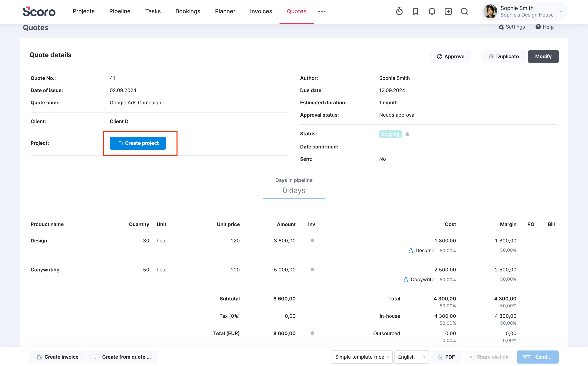Open the Tasks tab
The width and height of the screenshot is (588, 366).
point(153,11)
